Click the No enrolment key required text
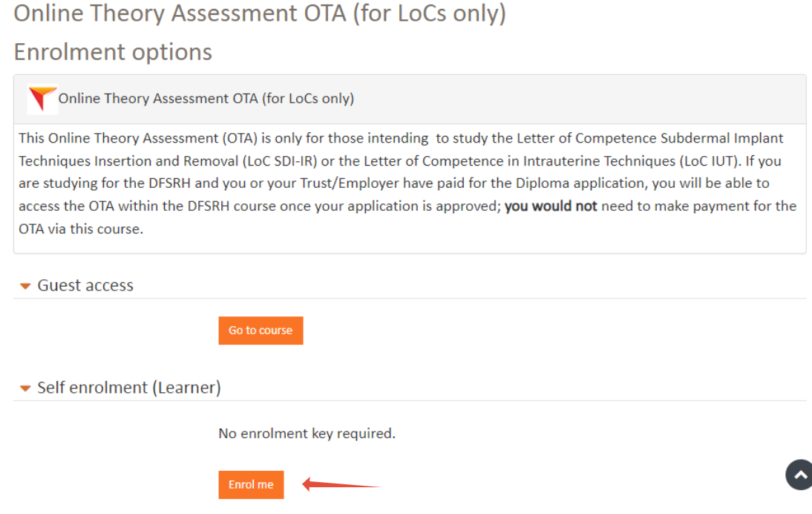Screen dimensions: 812x514 point(307,433)
